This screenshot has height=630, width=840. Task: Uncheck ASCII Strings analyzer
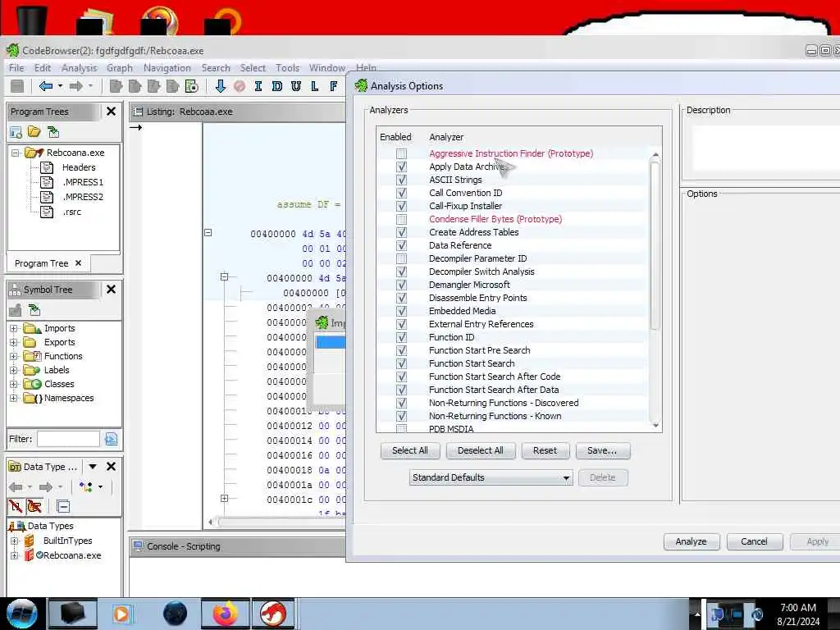pyautogui.click(x=401, y=180)
